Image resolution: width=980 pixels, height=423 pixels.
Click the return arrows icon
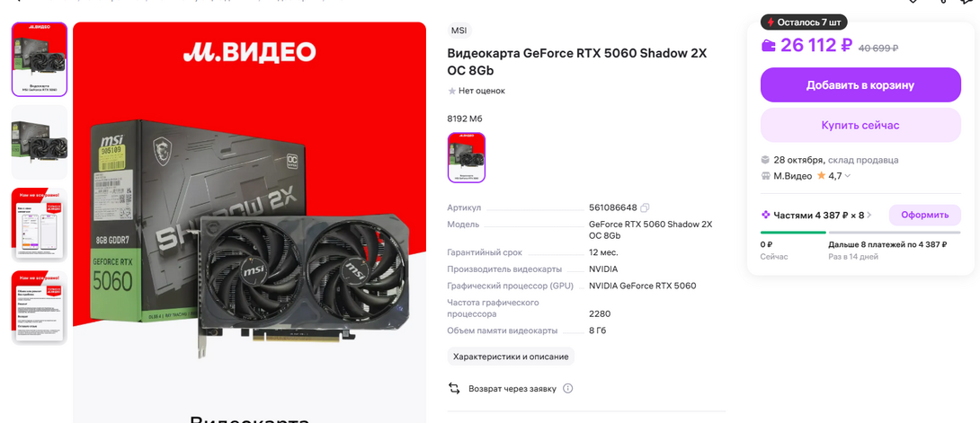pos(454,389)
